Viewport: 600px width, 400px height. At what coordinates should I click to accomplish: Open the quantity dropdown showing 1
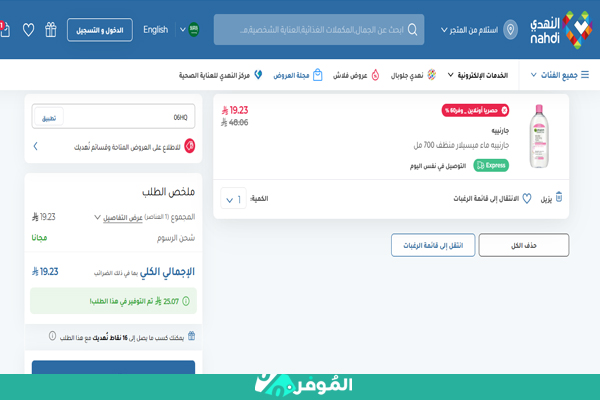click(x=233, y=199)
